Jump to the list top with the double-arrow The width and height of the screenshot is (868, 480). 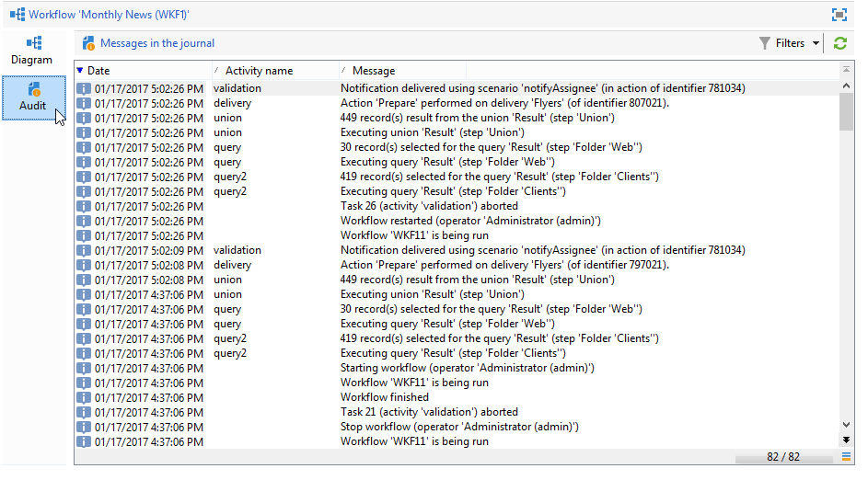(846, 70)
